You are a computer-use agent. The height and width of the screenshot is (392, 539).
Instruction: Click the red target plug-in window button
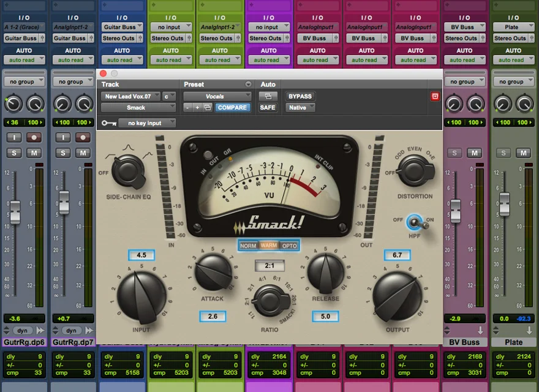(x=435, y=96)
